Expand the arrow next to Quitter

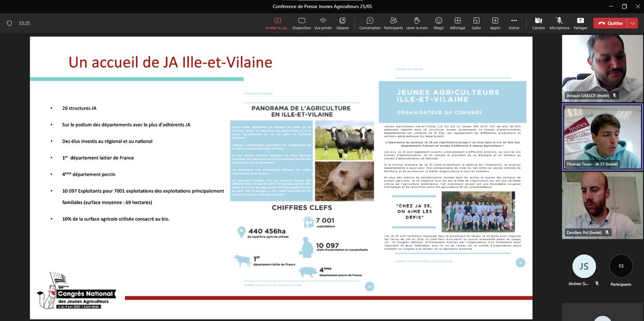click(x=633, y=23)
